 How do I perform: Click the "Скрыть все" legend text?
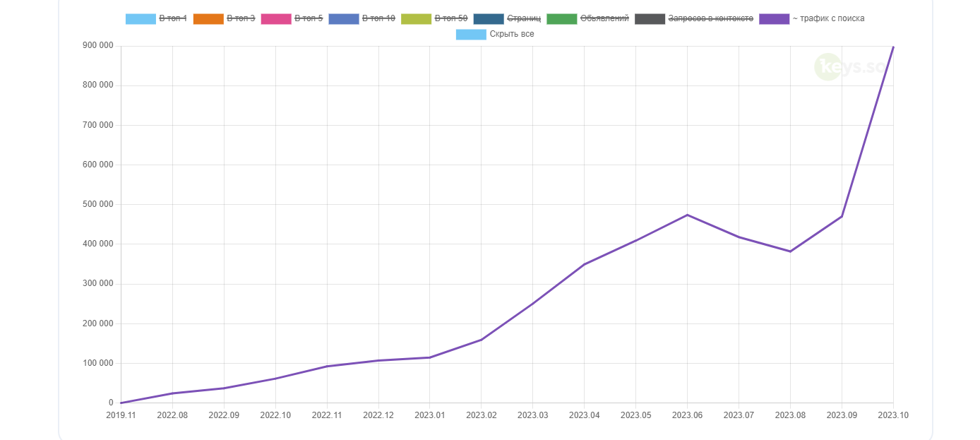coord(512,34)
